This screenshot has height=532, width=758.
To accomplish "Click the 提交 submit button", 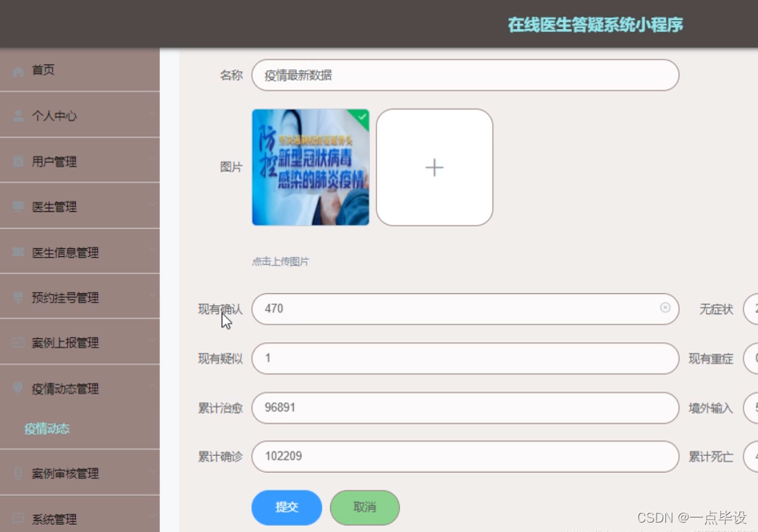I will 286,507.
